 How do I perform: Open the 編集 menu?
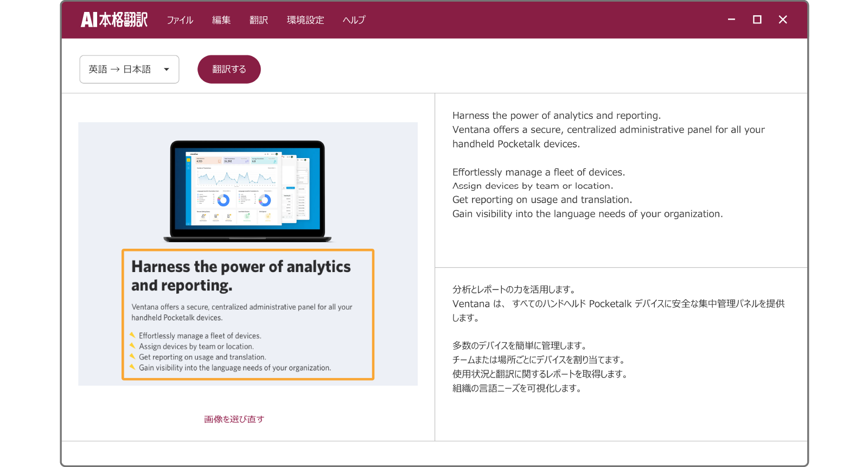coord(221,20)
